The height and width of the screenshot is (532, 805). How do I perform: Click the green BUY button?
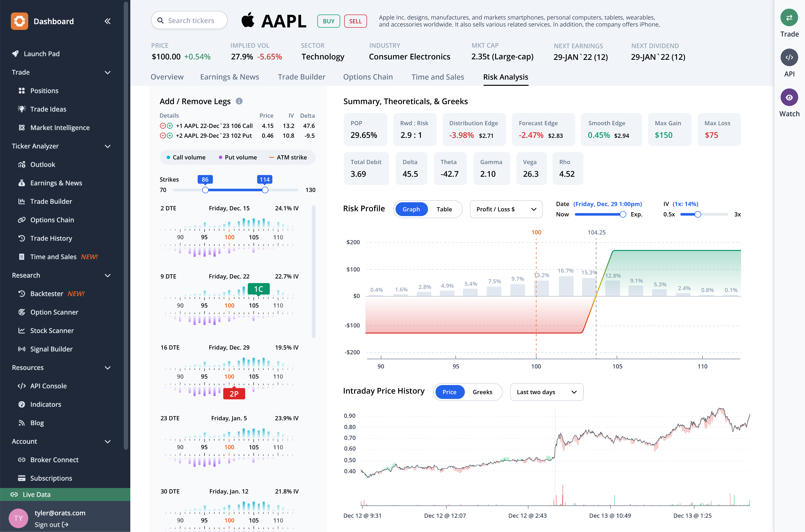click(x=328, y=21)
